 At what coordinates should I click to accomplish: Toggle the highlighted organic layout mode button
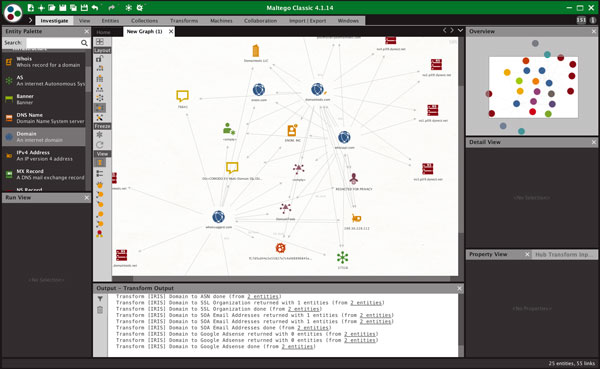click(99, 108)
